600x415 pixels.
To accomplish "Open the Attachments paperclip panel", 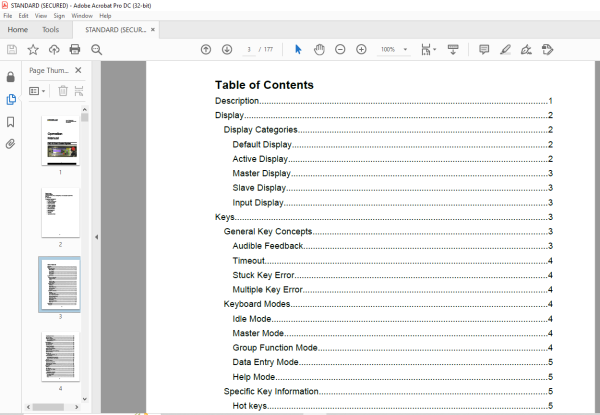I will click(x=10, y=144).
